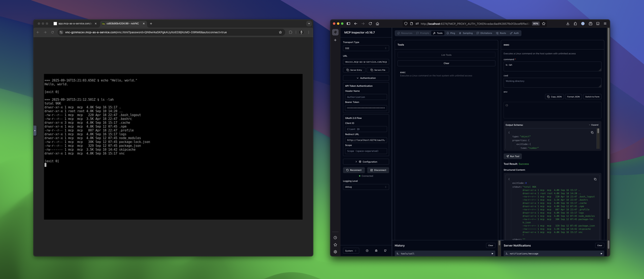Open Firefox hamburger application menu
This screenshot has width=644, height=279.
click(x=605, y=24)
